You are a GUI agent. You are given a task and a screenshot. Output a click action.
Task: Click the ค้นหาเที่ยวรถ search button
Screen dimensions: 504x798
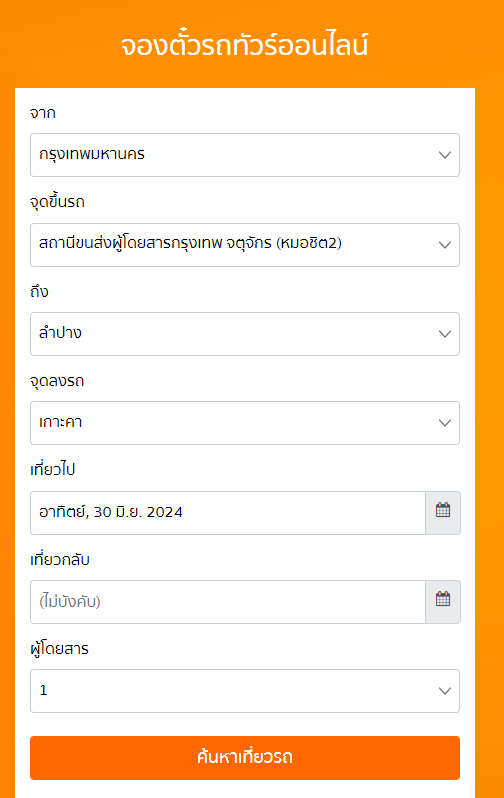pyautogui.click(x=245, y=757)
